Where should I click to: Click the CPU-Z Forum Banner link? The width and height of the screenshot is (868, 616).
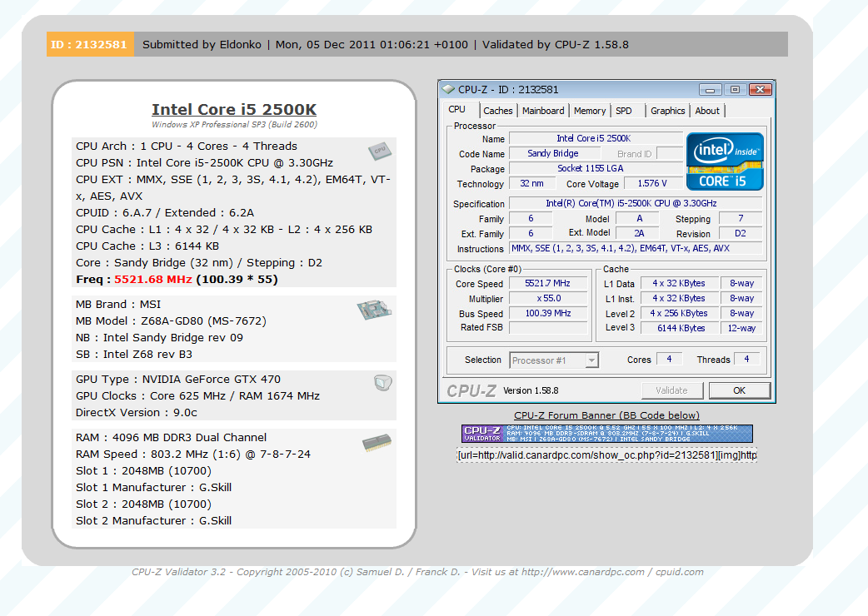pos(606,415)
